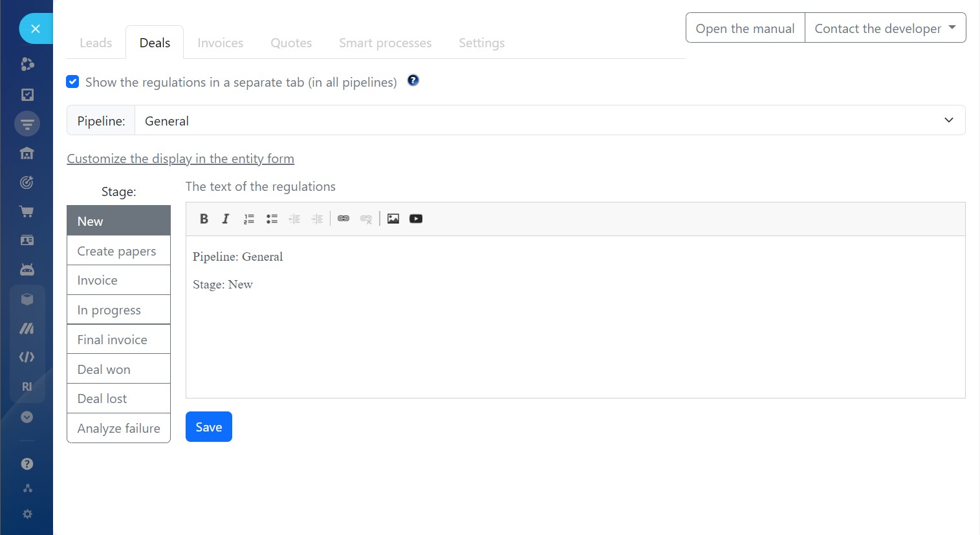Insert a bulleted list in the editor
This screenshot has width=980, height=535.
(272, 219)
